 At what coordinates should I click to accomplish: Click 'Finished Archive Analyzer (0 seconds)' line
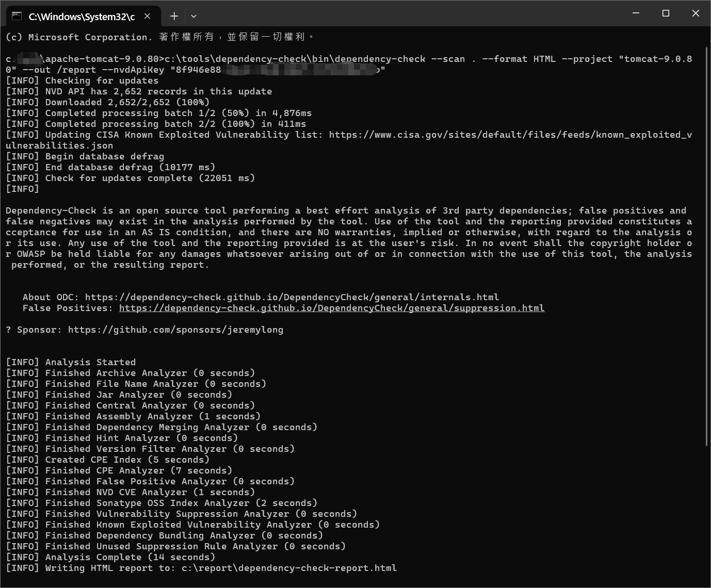coord(131,373)
